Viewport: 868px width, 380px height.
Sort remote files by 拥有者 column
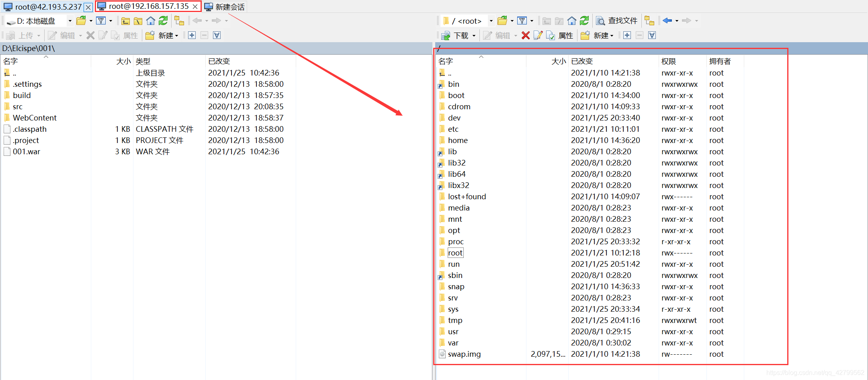click(x=720, y=61)
